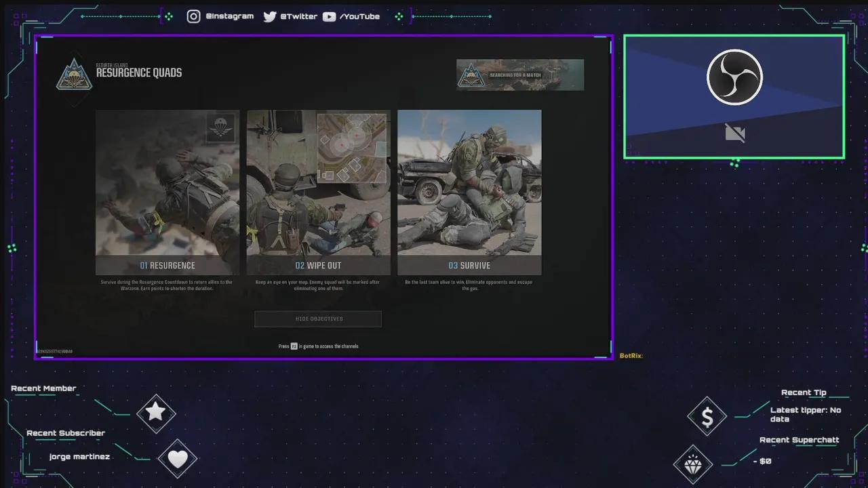The height and width of the screenshot is (488, 868).
Task: Click the YouTube play icon
Action: [329, 16]
